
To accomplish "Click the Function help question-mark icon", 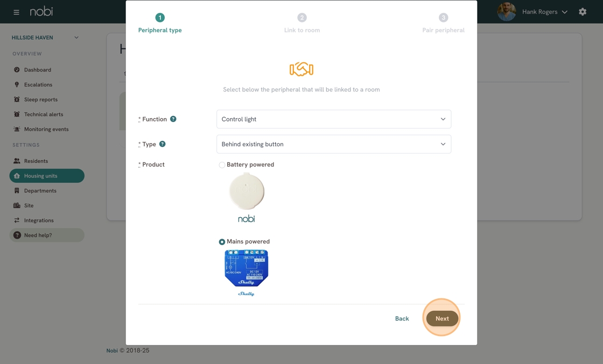I will coord(173,119).
